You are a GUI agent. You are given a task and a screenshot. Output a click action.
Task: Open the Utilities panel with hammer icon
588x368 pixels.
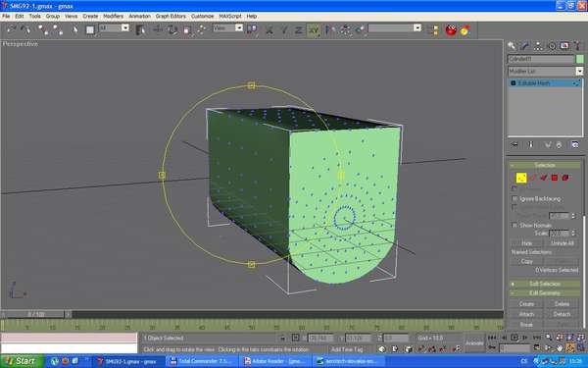[x=578, y=46]
